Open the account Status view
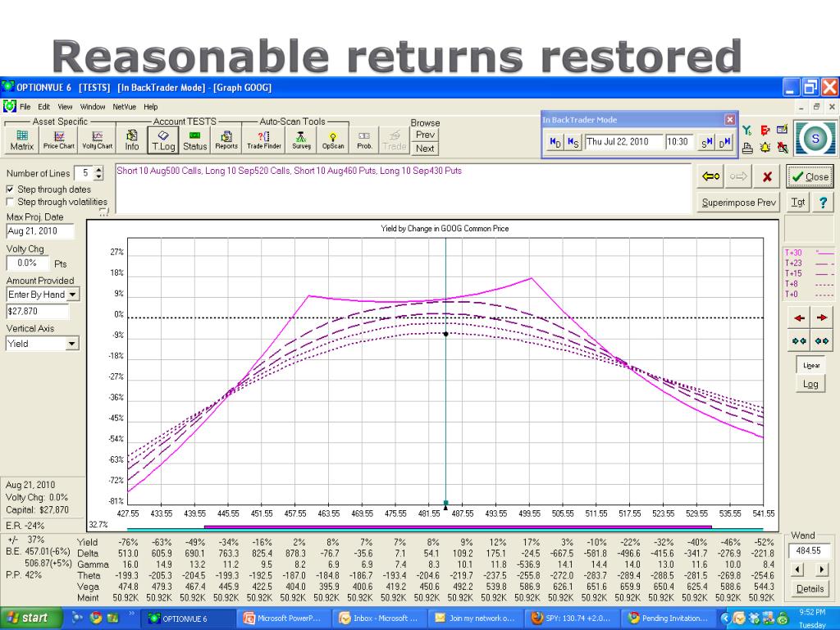Screen dimensions: 840x630 tap(195, 139)
